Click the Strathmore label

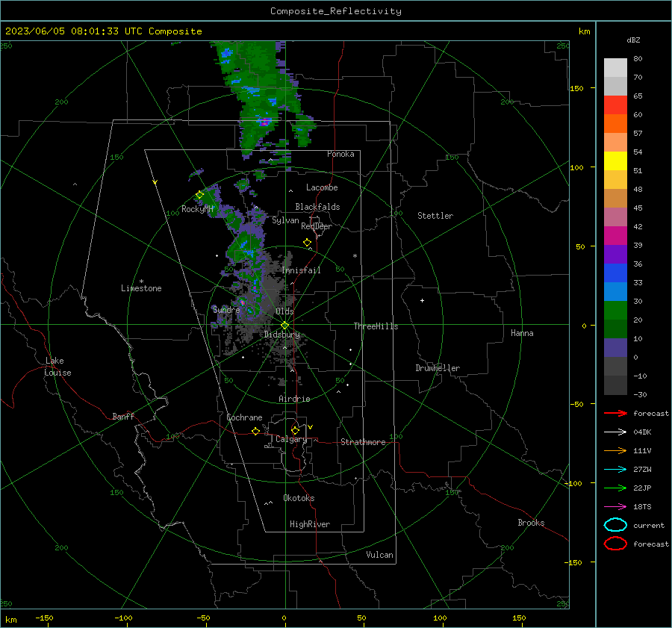364,442
